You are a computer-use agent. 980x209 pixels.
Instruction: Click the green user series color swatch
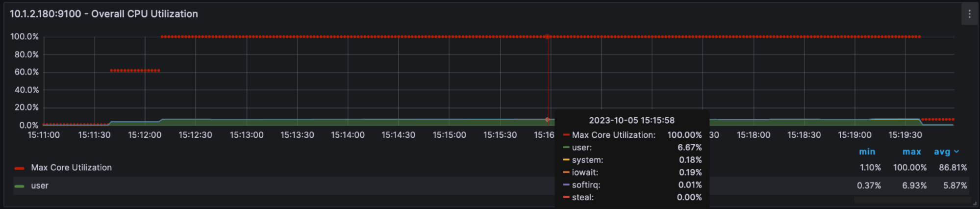pos(20,186)
